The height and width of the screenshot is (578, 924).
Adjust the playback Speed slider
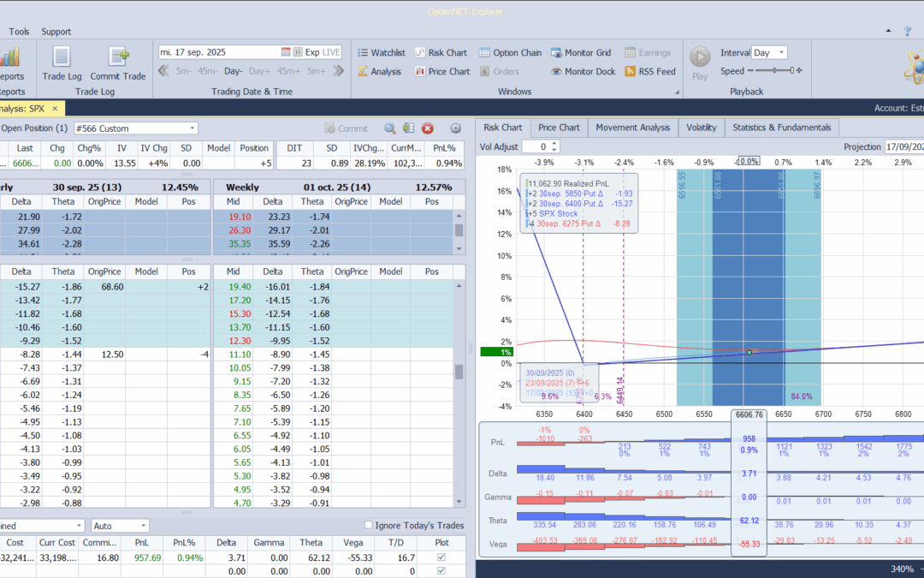click(774, 71)
